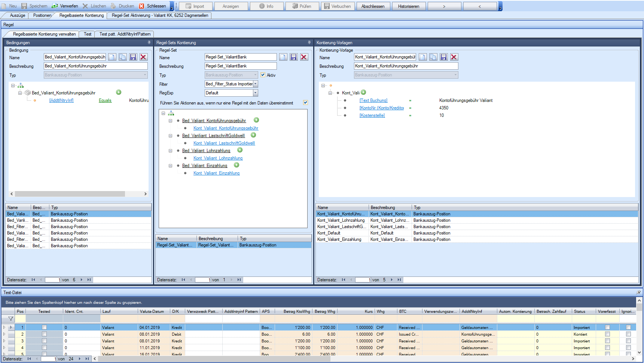
Task: Click green plus next to Bed_Valiant_Lohnzahlung
Action: 240,150
